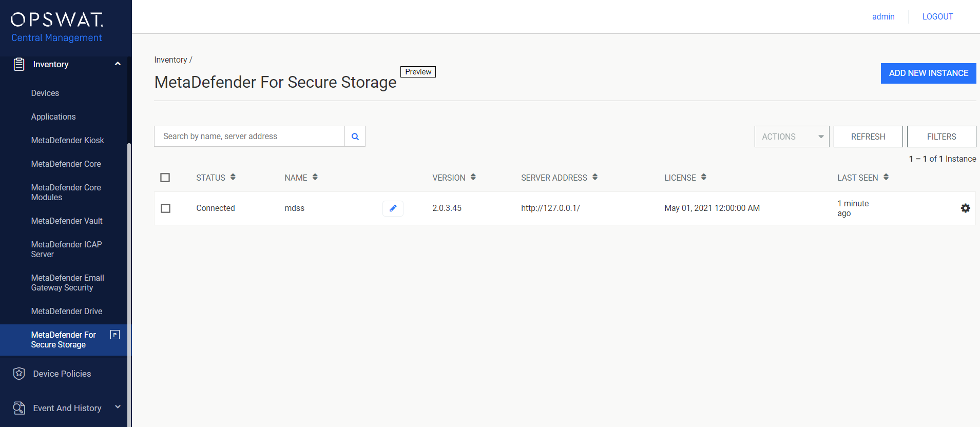Open MetaDefender Email Gateway Security
Screen dimensions: 980x427
[x=67, y=283]
